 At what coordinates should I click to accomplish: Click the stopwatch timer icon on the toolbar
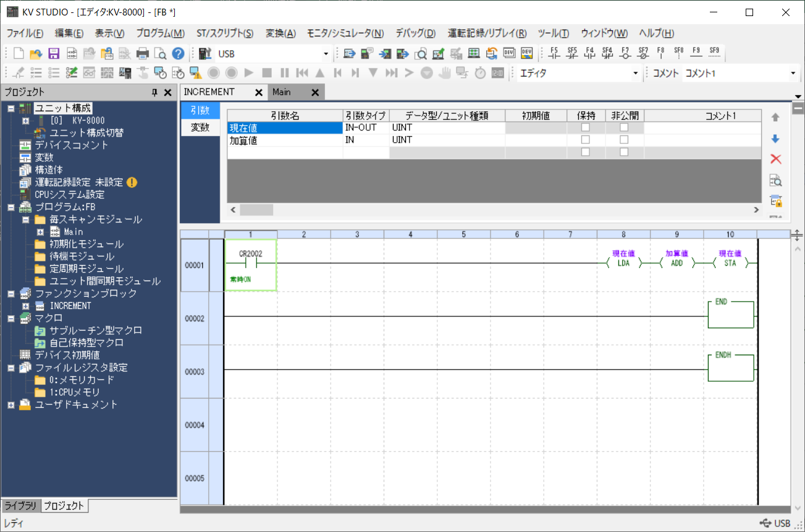481,72
